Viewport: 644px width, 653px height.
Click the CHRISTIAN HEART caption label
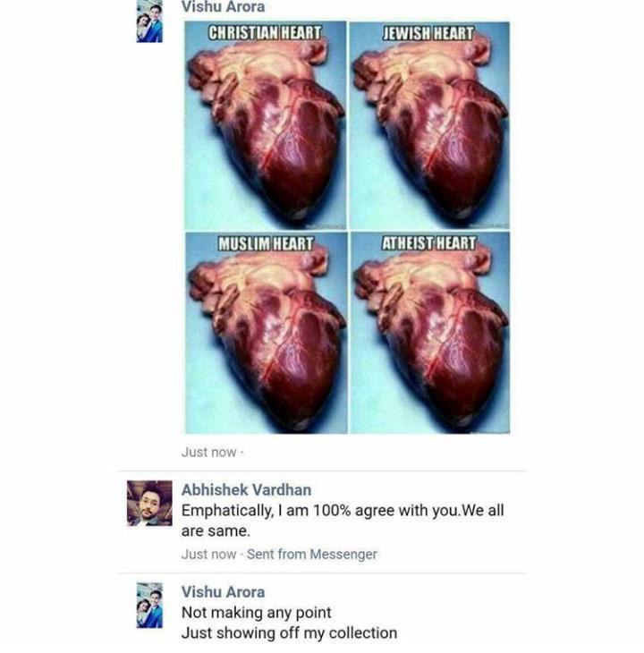click(265, 33)
